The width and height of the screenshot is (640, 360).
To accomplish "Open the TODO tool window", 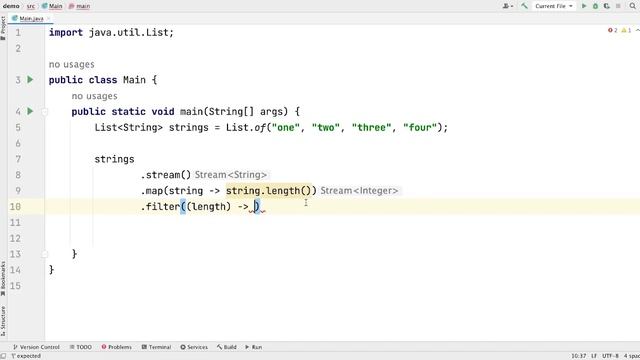I will pos(80,347).
